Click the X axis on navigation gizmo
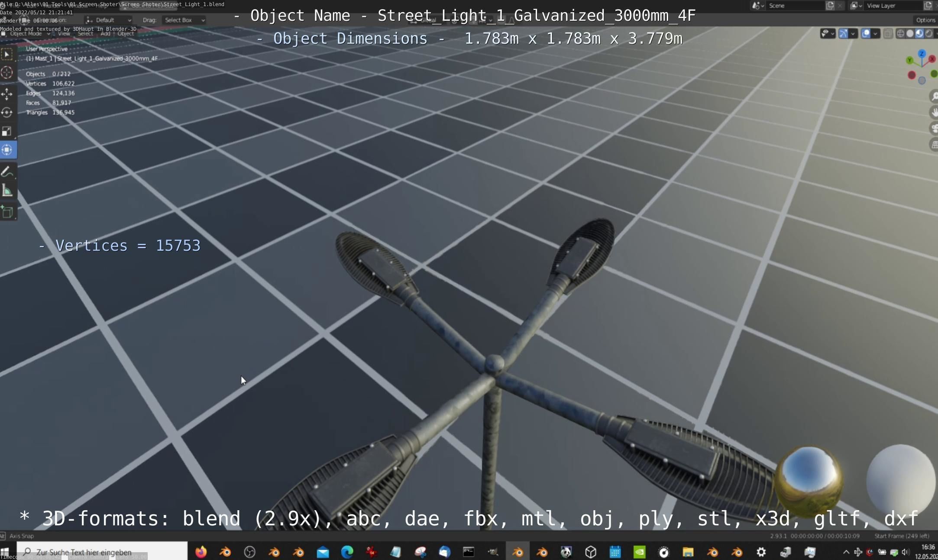This screenshot has height=560, width=938. [x=932, y=59]
